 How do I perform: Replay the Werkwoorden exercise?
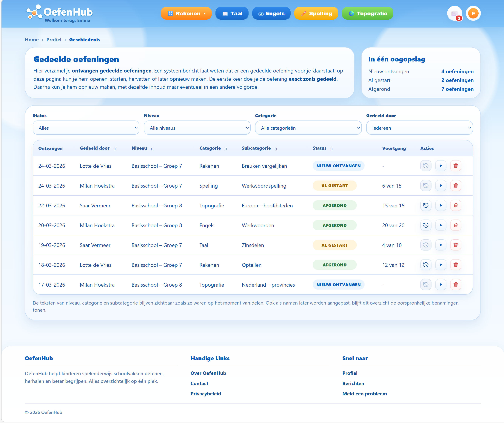[x=441, y=225]
